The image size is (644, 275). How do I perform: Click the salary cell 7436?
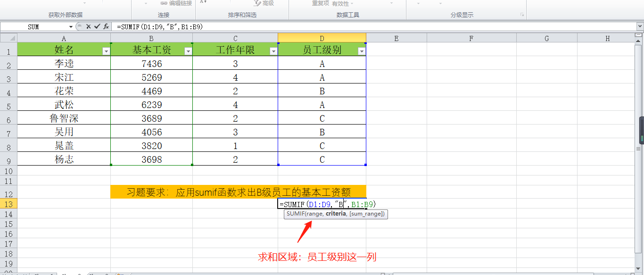pyautogui.click(x=151, y=63)
